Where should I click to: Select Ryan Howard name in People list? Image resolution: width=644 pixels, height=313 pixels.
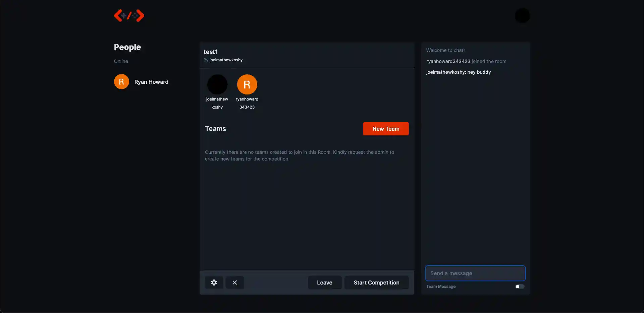pyautogui.click(x=151, y=82)
